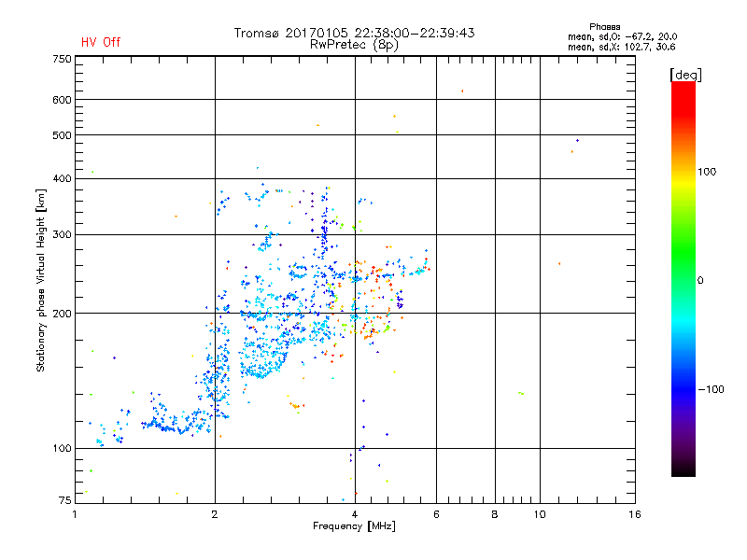Click the y-axis tick label "400"
The width and height of the screenshot is (747, 560).
coord(62,179)
